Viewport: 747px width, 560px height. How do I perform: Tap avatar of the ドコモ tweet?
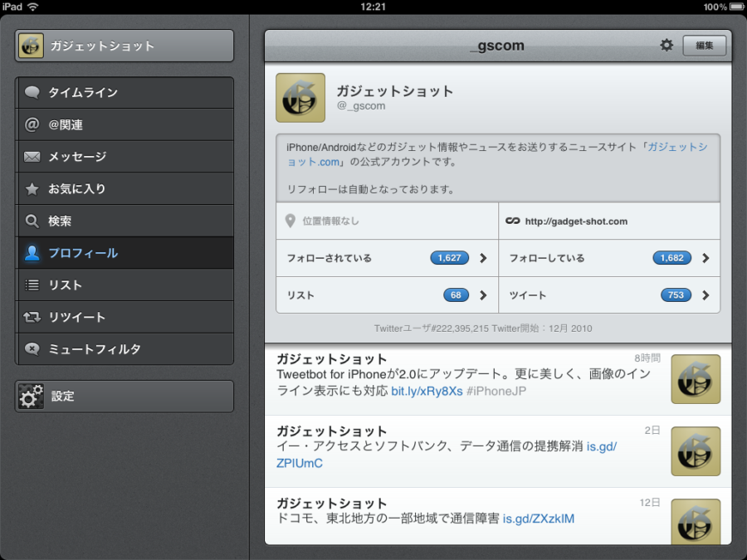pos(696,522)
